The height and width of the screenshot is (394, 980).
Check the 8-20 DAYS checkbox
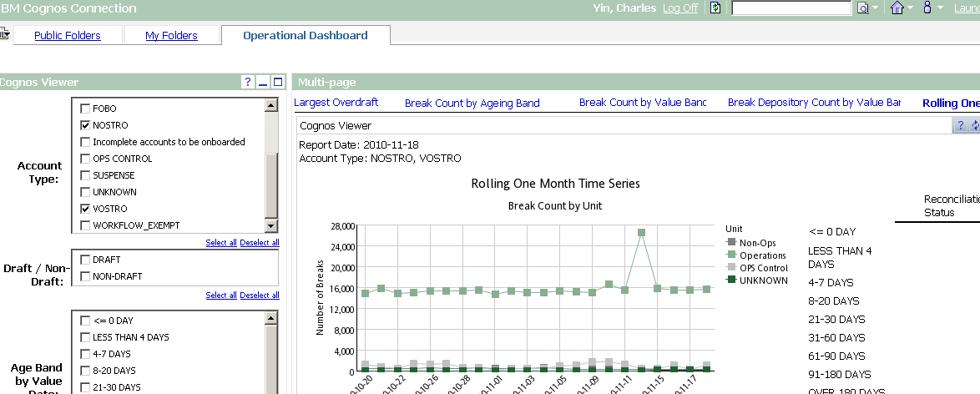pyautogui.click(x=86, y=371)
